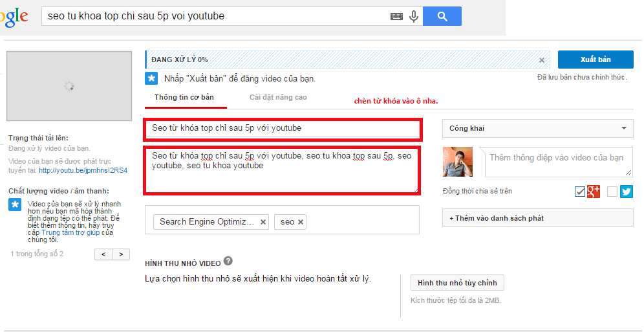Screen dimensions: 644x332
Task: Open the youtu.be video link
Action: (x=83, y=170)
